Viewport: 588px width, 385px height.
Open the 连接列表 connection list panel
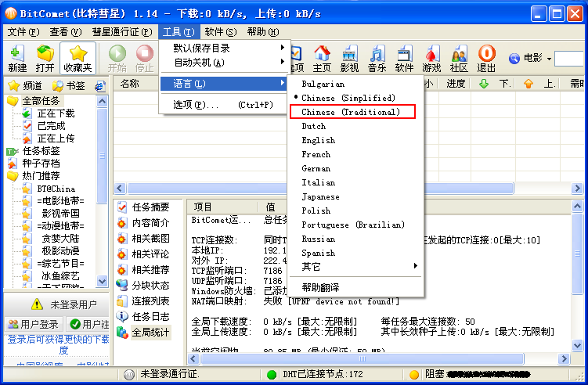point(143,301)
